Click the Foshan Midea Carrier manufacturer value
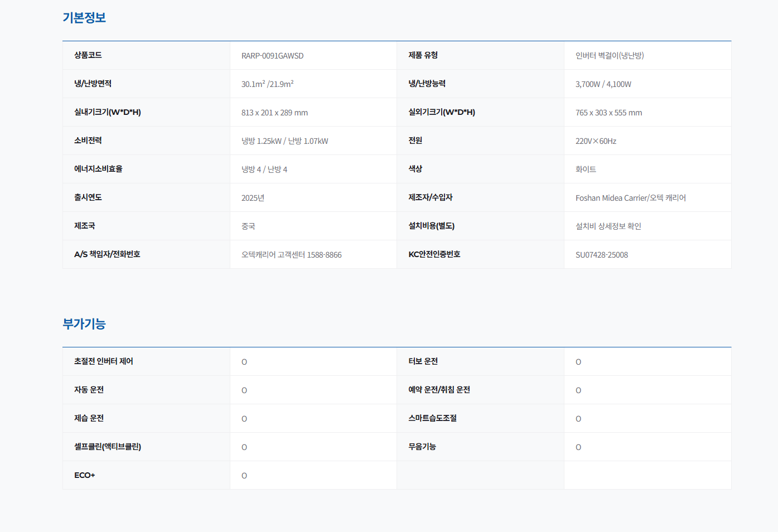 [630, 198]
